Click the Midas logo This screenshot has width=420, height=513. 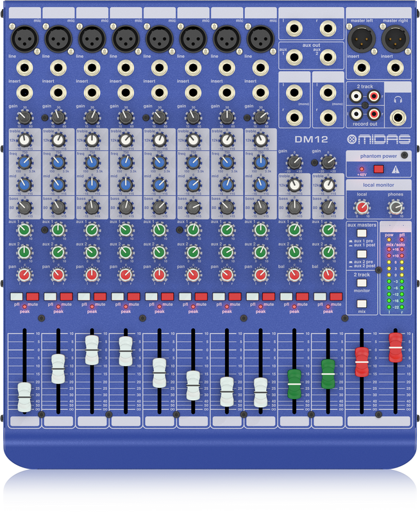point(378,139)
